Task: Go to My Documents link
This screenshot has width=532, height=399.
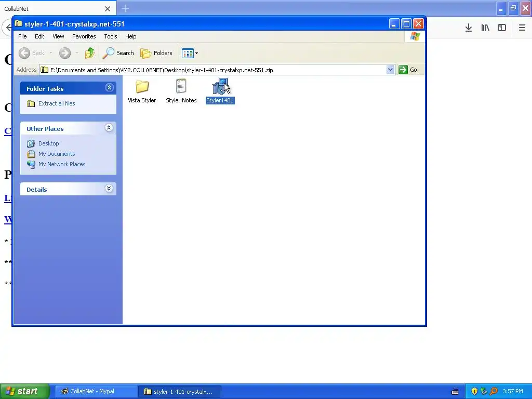Action: [57, 154]
